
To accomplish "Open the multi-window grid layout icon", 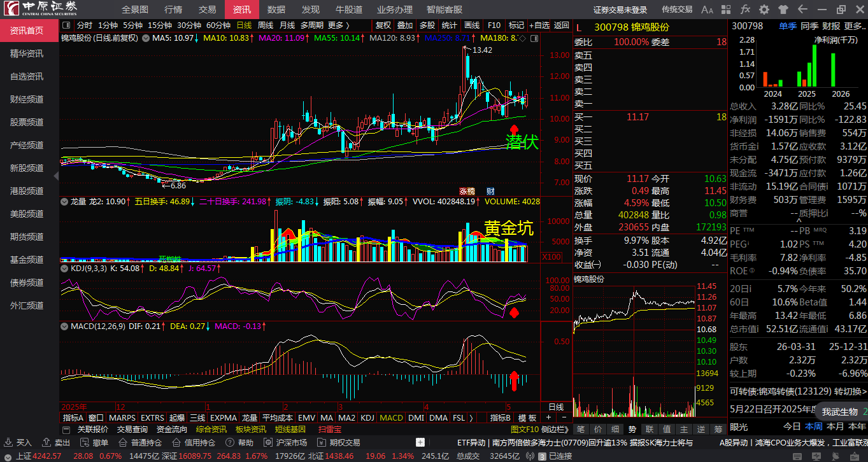I will 727,10.
